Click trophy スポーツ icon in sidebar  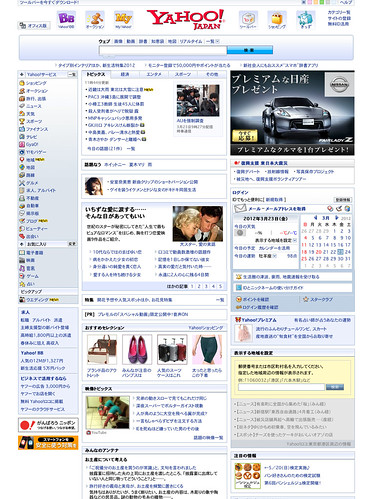pyautogui.click(x=22, y=121)
